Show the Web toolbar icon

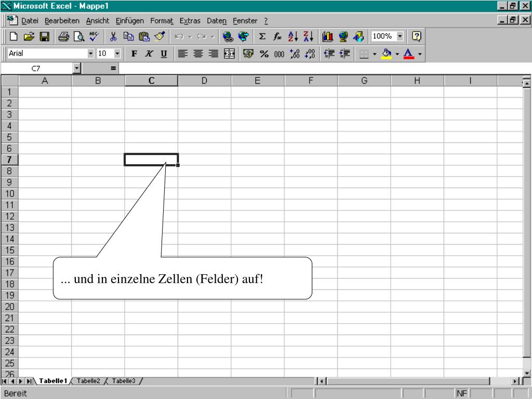coord(243,36)
